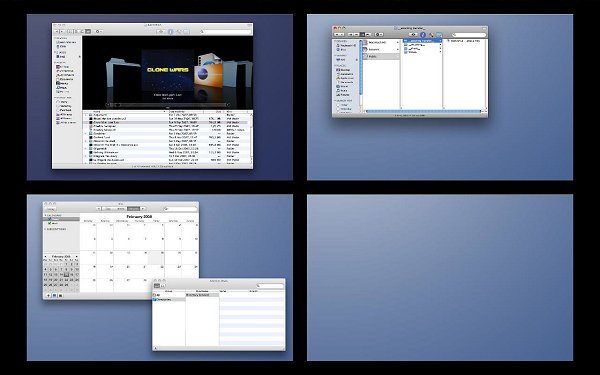Go back using the Cover Flow Finder's back arrow

pos(57,31)
